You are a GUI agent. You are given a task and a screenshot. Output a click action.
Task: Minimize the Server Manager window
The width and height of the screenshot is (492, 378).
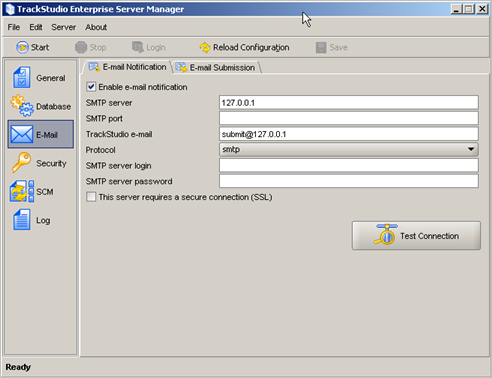456,9
